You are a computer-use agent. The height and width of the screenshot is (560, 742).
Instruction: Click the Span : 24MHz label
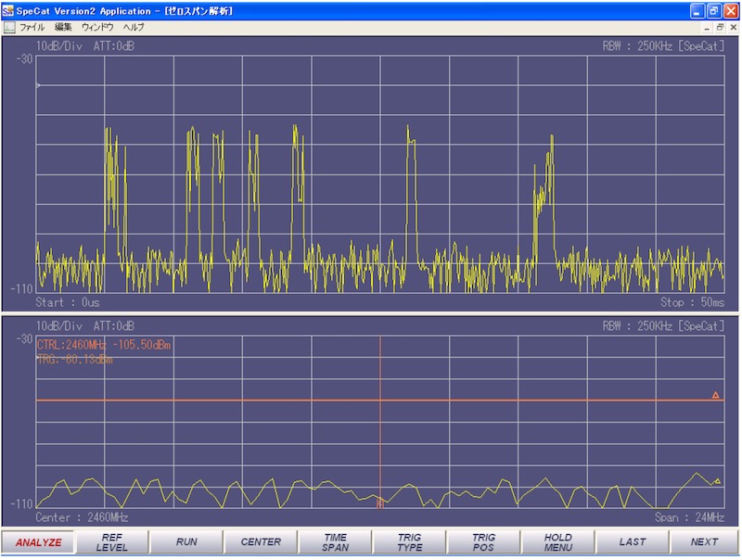[689, 518]
